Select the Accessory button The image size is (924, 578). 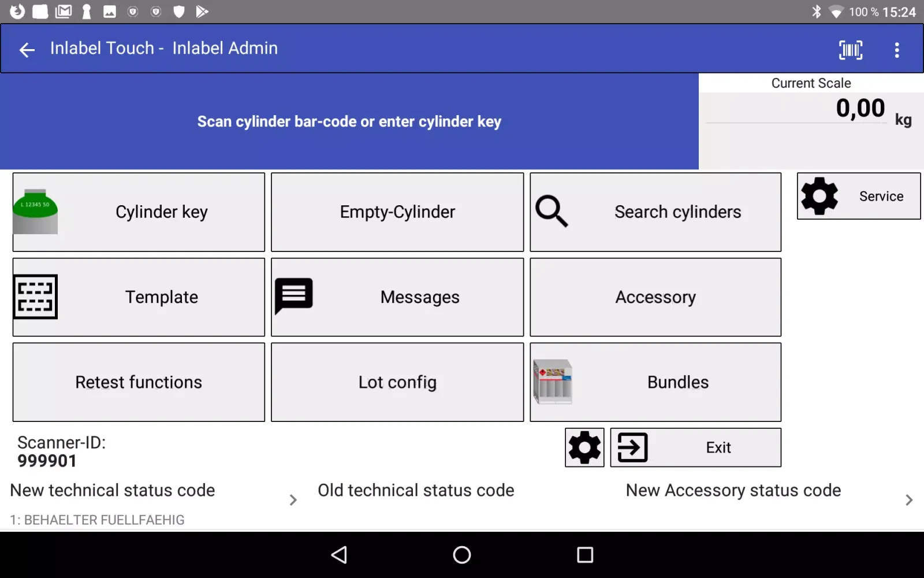[655, 297]
